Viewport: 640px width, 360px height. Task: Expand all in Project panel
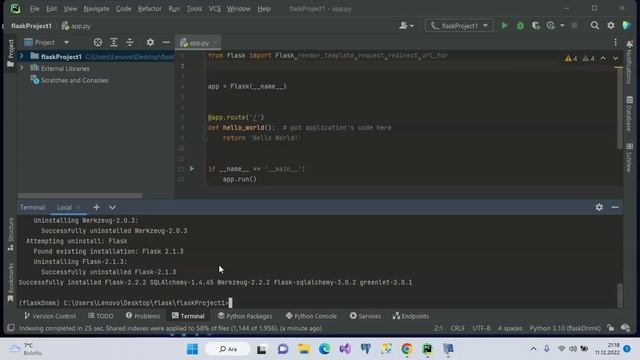click(114, 42)
